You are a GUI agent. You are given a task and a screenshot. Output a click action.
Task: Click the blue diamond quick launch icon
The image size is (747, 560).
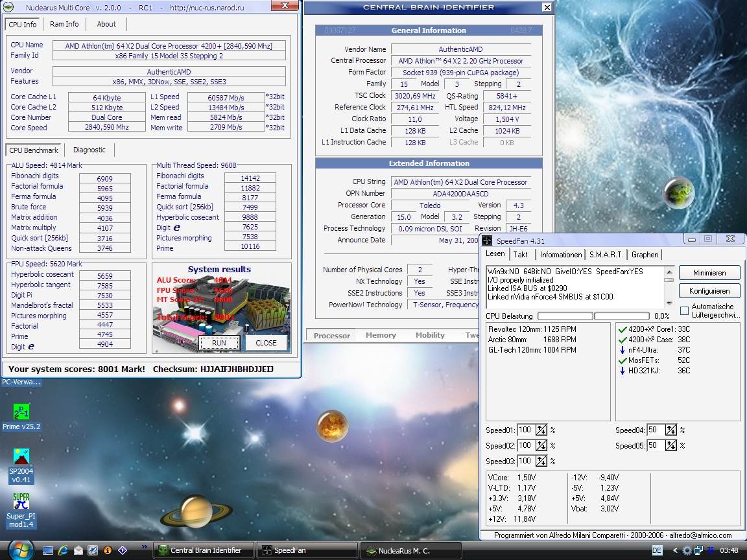[123, 550]
